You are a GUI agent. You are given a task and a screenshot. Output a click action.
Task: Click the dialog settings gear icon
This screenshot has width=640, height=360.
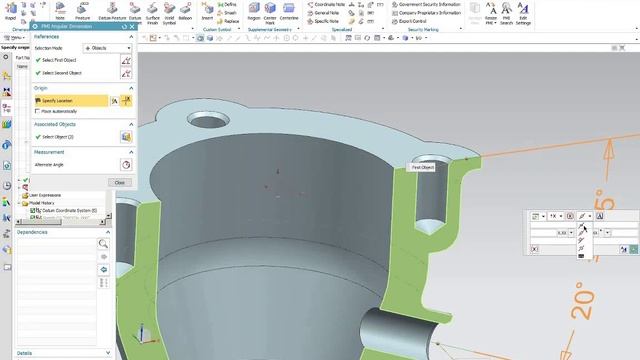[35, 27]
